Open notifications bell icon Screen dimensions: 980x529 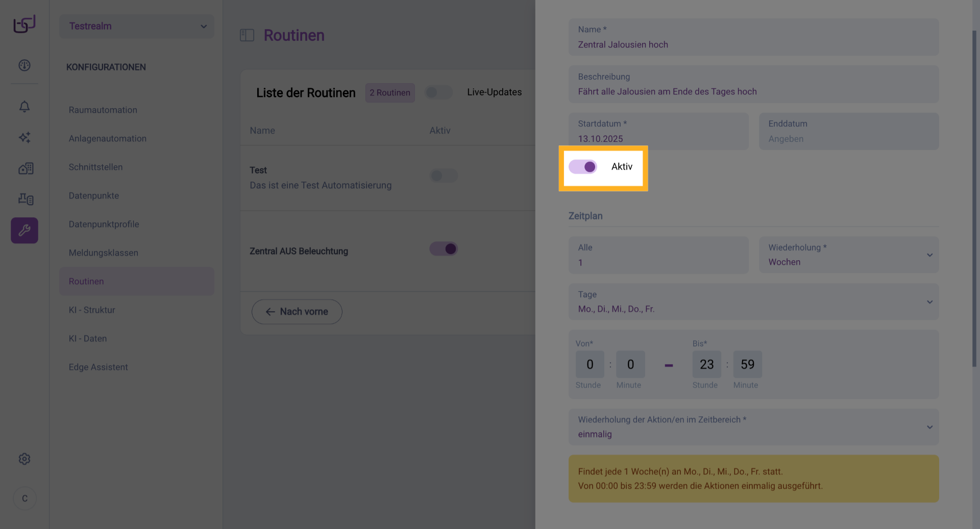pyautogui.click(x=24, y=107)
